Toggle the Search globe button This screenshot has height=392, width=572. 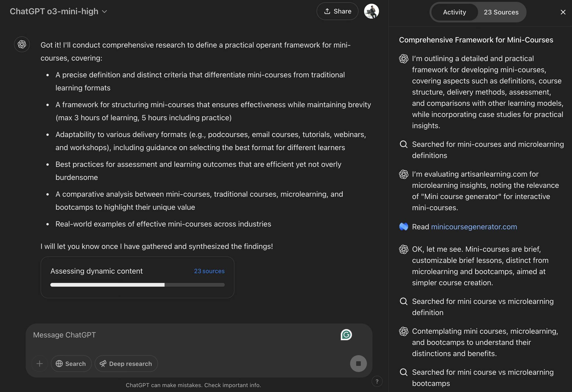pos(71,364)
